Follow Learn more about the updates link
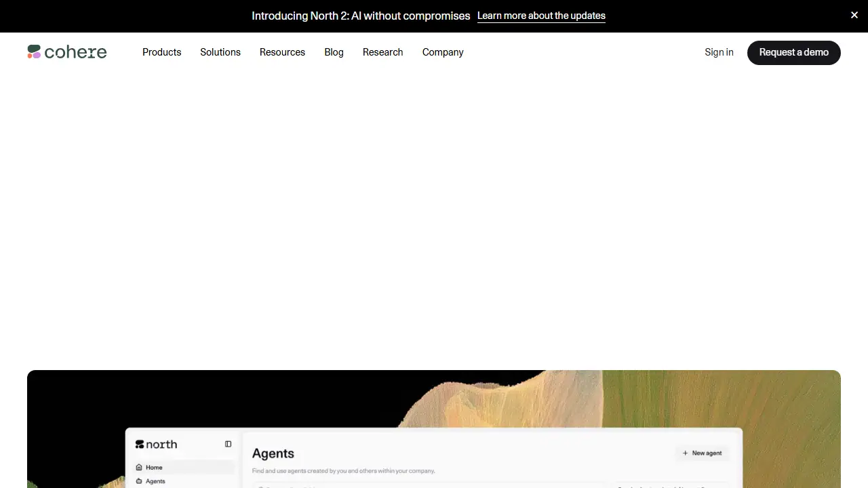The height and width of the screenshot is (488, 868). [541, 16]
